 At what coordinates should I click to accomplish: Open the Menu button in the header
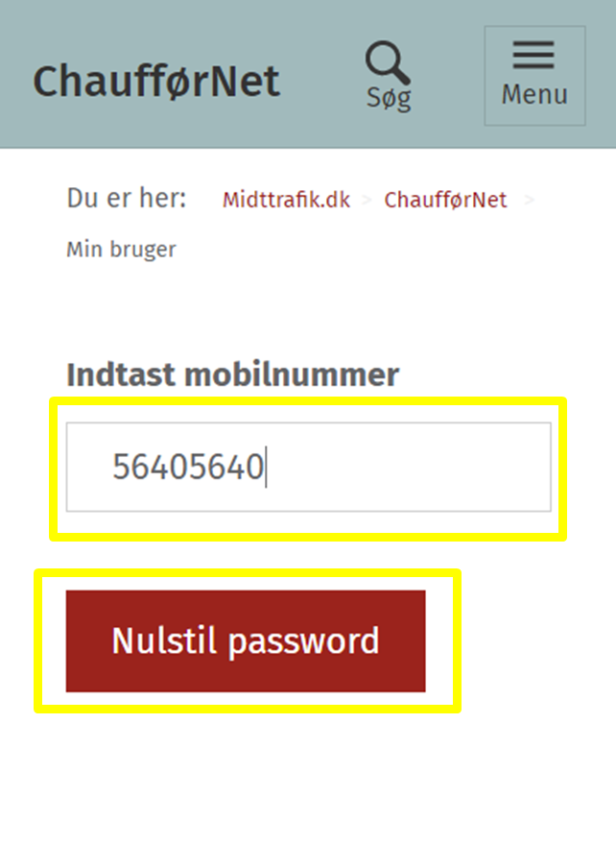(534, 76)
